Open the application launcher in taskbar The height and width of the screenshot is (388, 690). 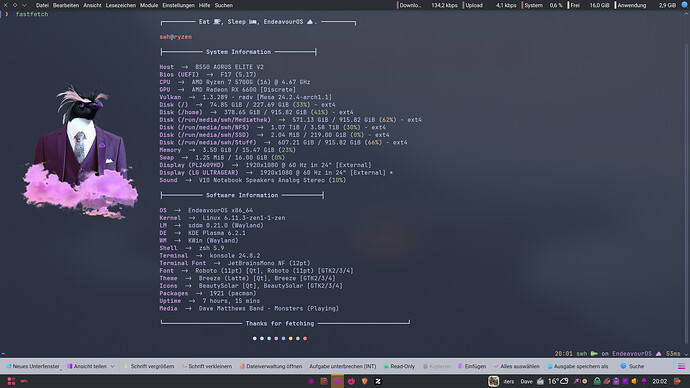(11, 381)
